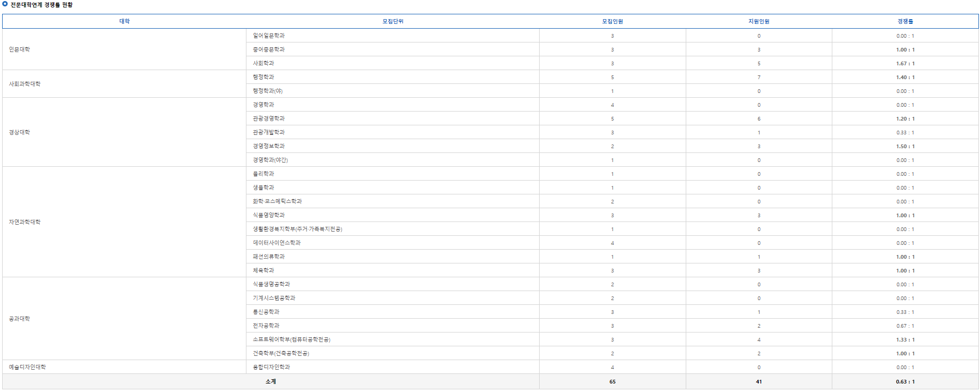Click the 0.33 : 1 ratio for 통신공학과
980x392 pixels.
(906, 312)
